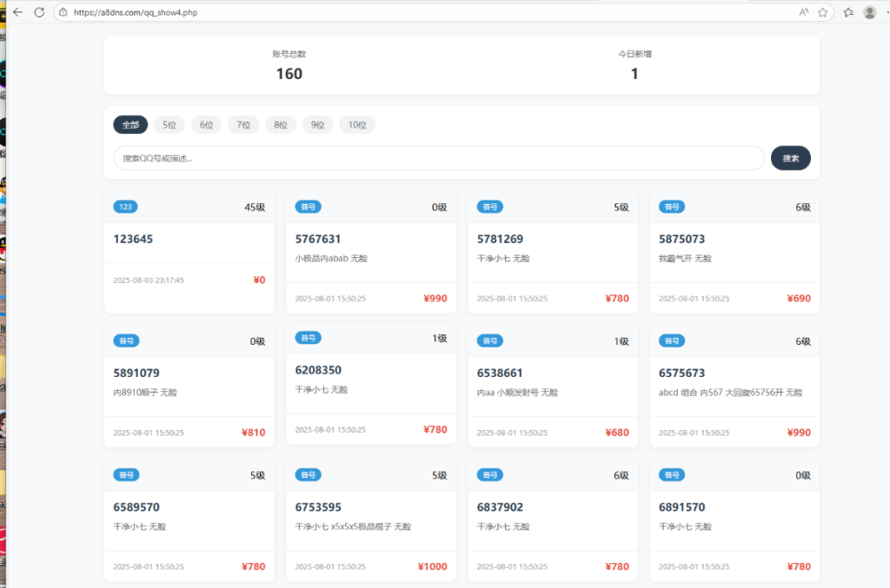Click the ¥1000 price on card 6753595
890x588 pixels.
pyautogui.click(x=432, y=566)
